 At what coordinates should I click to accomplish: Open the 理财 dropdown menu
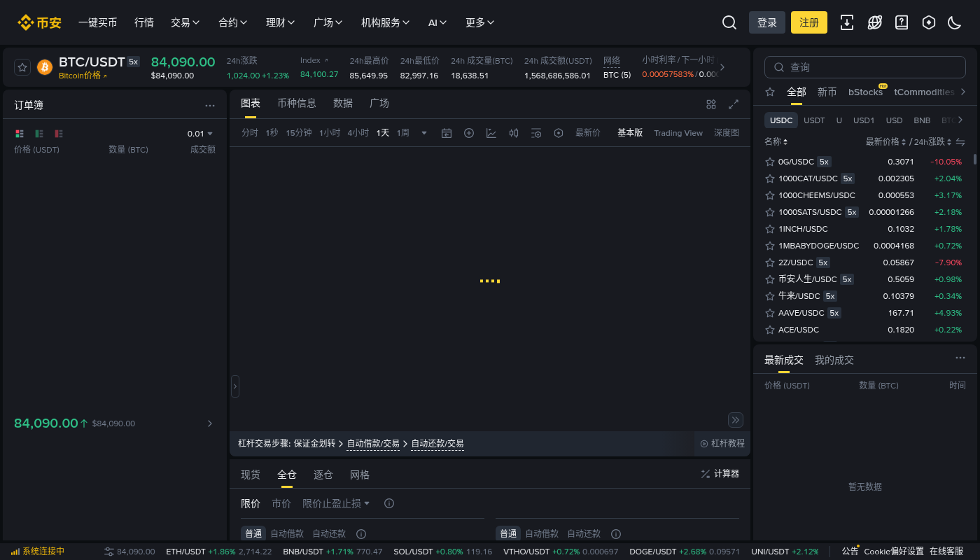click(281, 22)
